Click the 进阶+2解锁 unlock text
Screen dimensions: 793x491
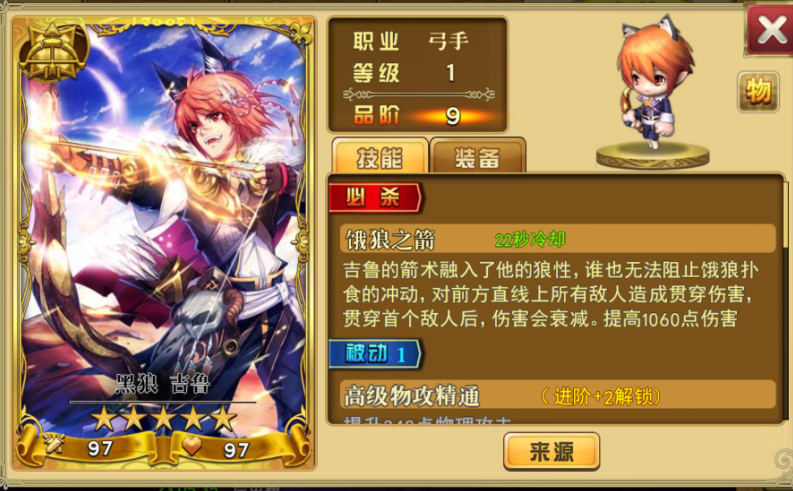click(x=601, y=396)
